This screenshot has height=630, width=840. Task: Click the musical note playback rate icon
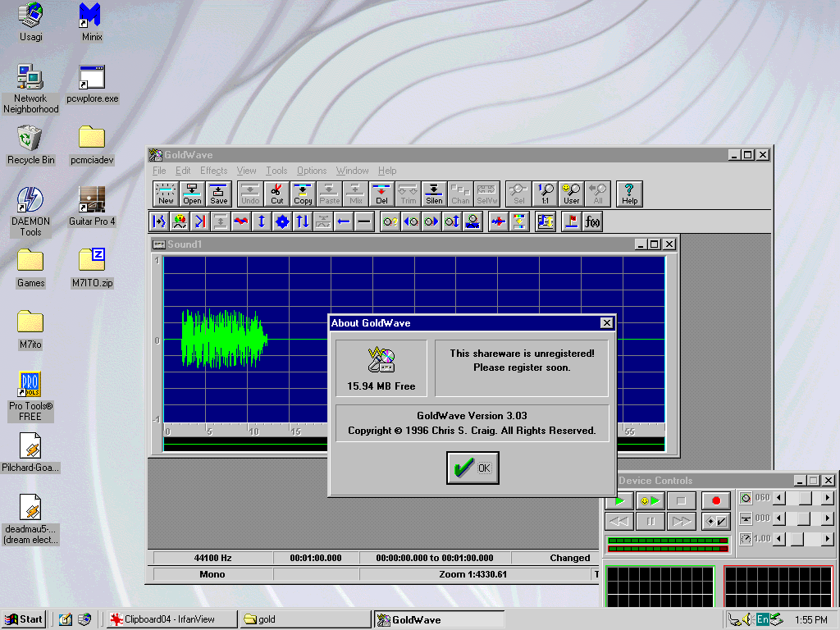point(546,221)
